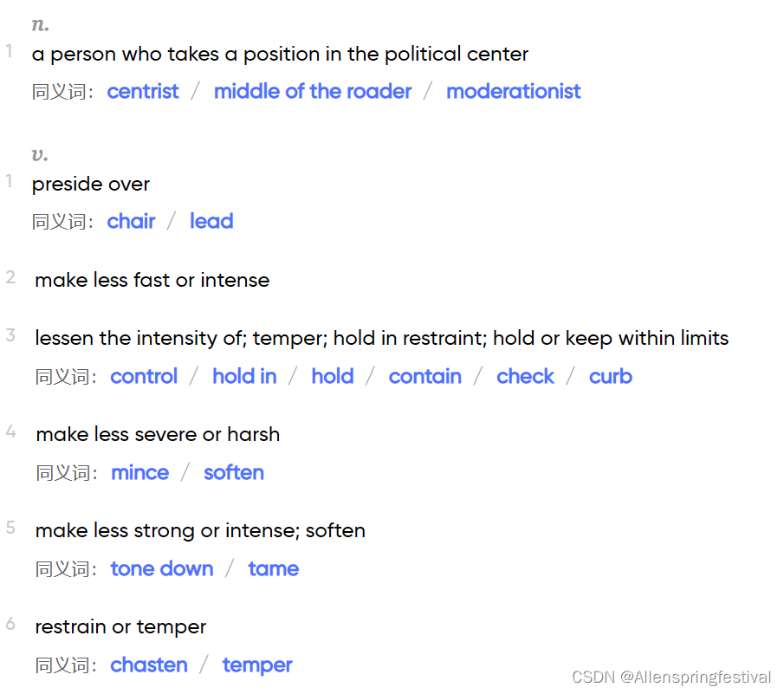Click the CSDN @Allenspringfestival watermark
784x694 pixels.
tap(671, 677)
